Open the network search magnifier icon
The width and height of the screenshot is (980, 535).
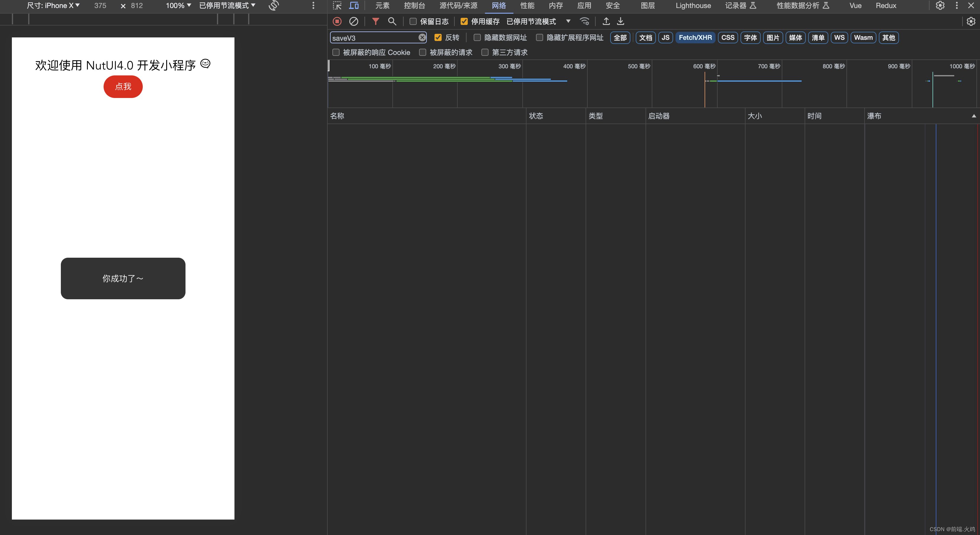(392, 22)
